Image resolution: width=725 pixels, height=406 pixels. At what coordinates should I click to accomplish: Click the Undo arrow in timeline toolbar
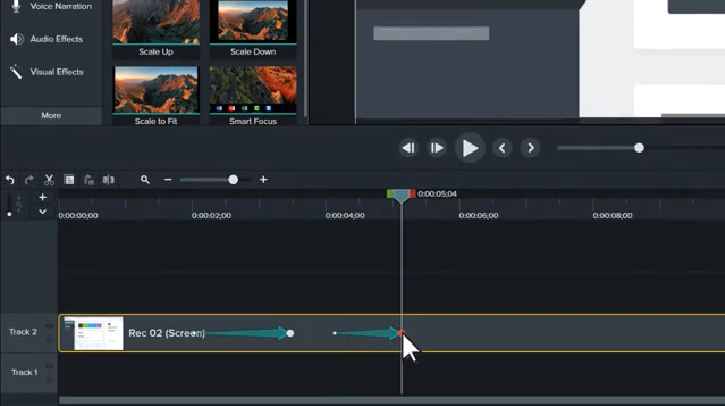point(10,180)
